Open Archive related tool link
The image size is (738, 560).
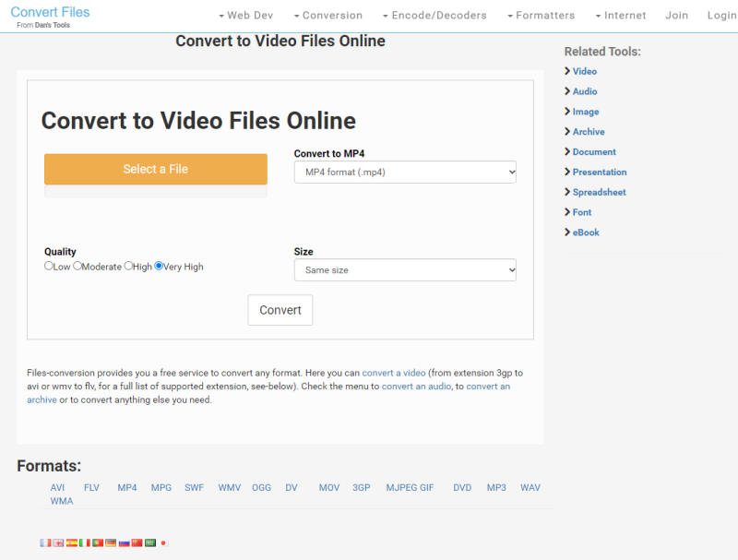point(589,132)
